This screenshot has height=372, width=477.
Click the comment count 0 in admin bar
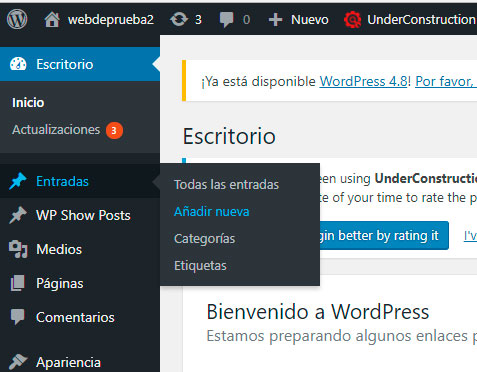click(246, 20)
